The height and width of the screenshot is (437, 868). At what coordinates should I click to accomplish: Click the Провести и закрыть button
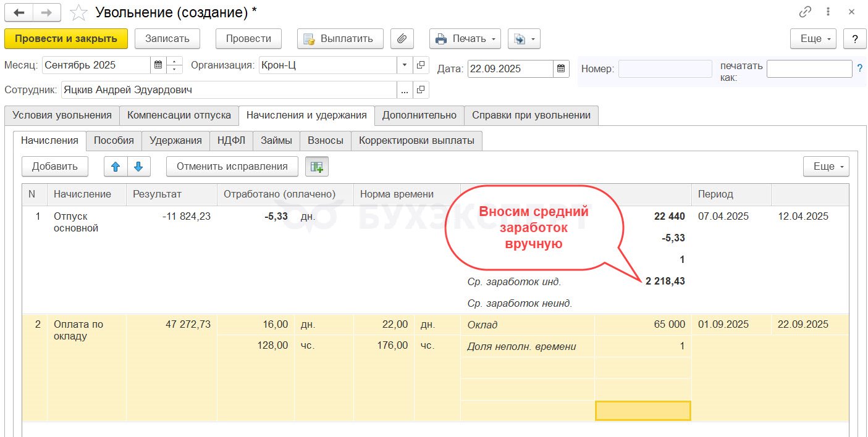click(x=66, y=38)
